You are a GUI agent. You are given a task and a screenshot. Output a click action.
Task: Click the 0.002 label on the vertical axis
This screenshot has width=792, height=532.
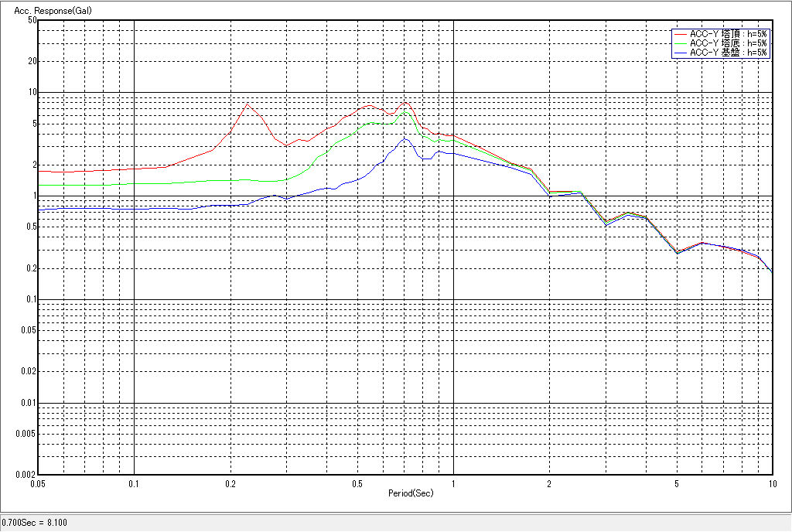(26, 474)
